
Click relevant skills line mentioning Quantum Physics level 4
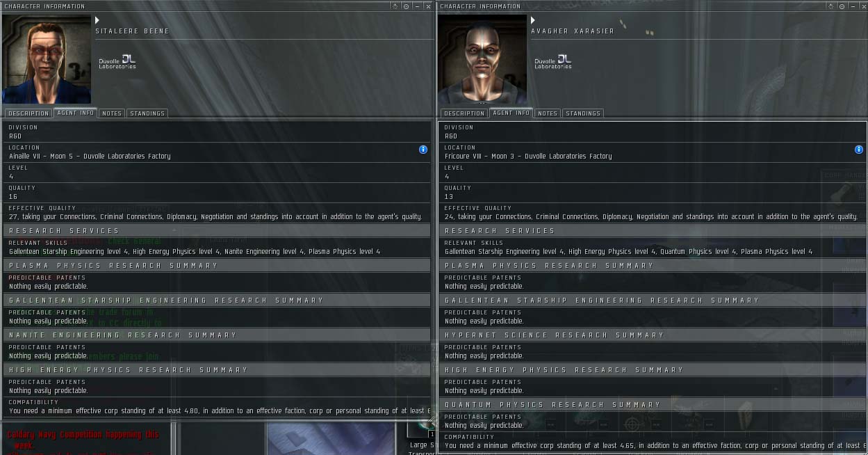click(x=628, y=252)
